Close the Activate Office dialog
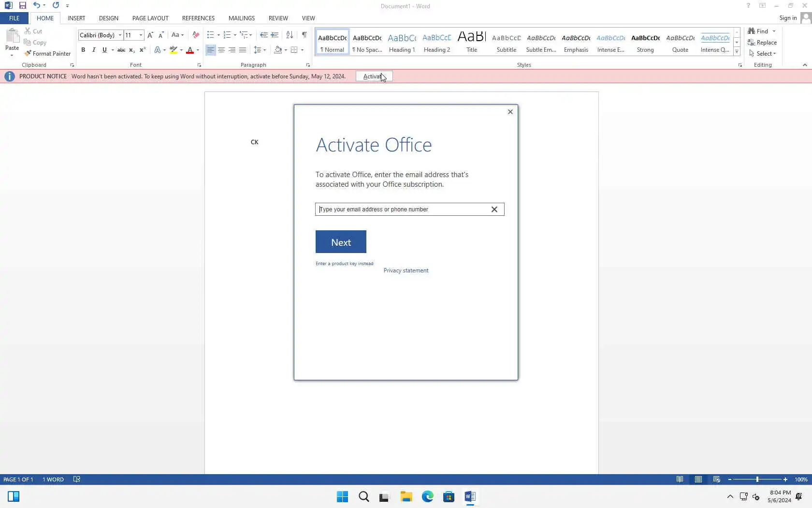Image resolution: width=812 pixels, height=508 pixels. [x=510, y=112]
